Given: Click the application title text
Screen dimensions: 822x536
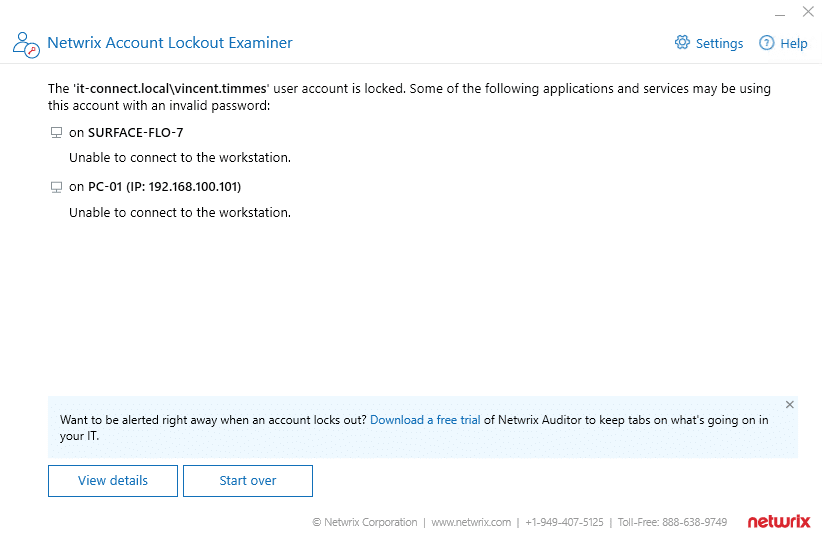Looking at the screenshot, I should pyautogui.click(x=170, y=43).
